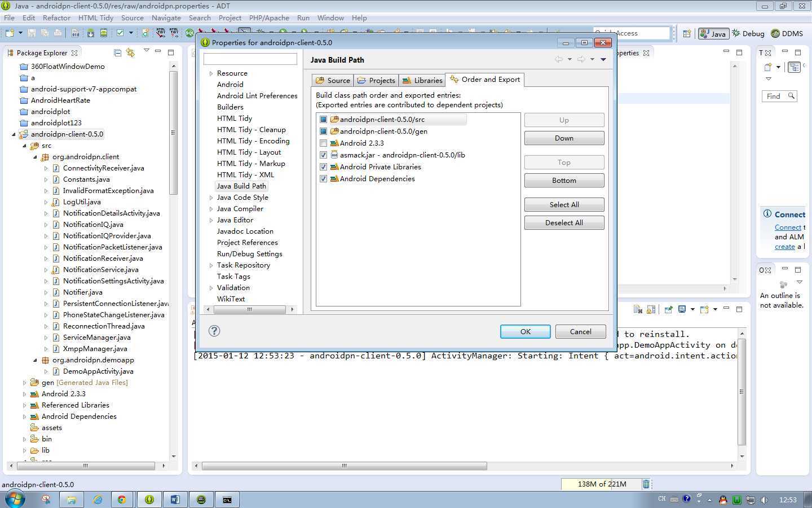The width and height of the screenshot is (812, 508).
Task: Expand the Task Repository category
Action: pyautogui.click(x=211, y=265)
